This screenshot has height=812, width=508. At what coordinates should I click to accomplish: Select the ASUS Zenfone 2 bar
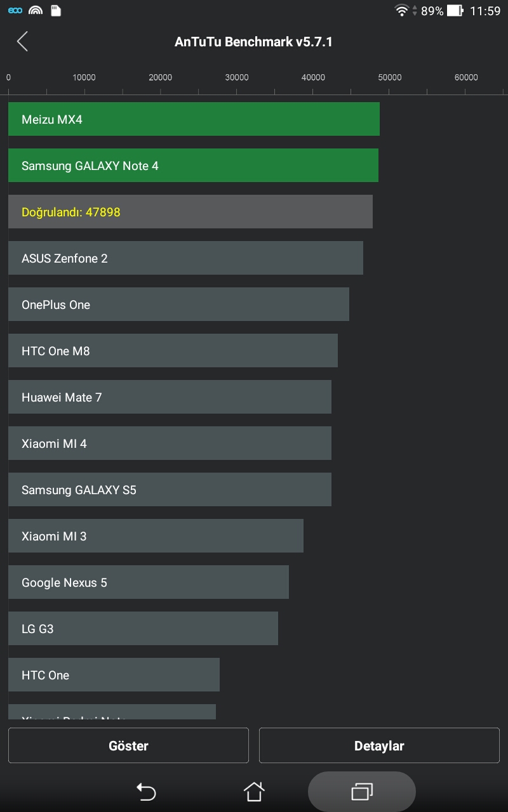click(x=185, y=258)
